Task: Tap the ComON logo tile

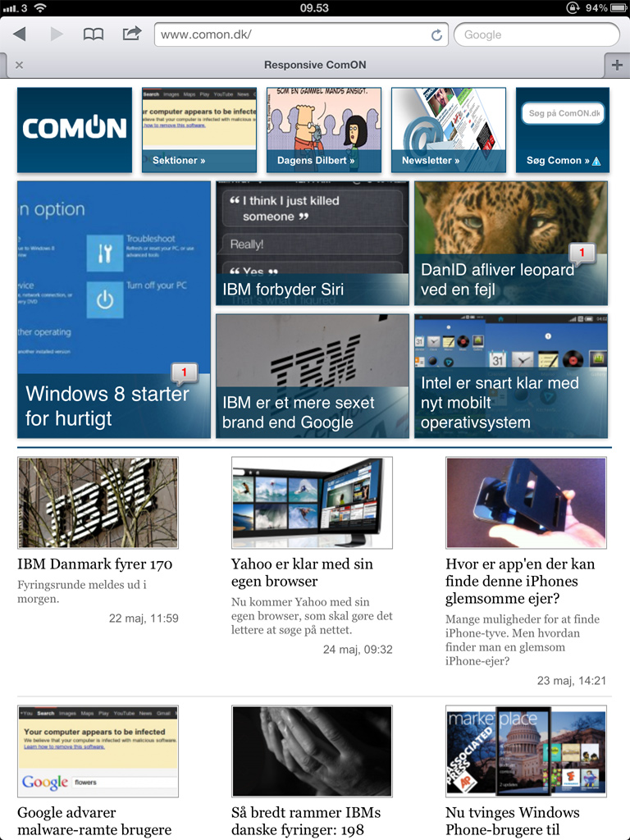Action: tap(75, 130)
